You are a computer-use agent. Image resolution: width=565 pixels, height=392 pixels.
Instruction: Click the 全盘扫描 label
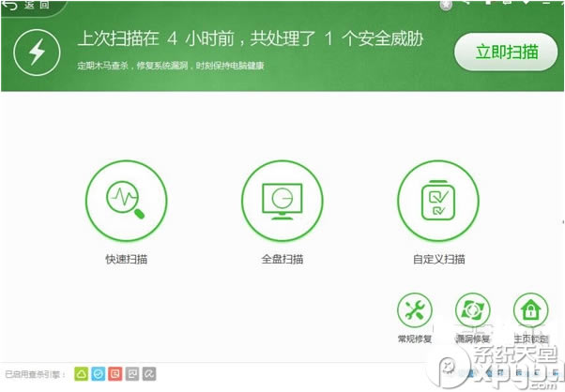coord(282,259)
